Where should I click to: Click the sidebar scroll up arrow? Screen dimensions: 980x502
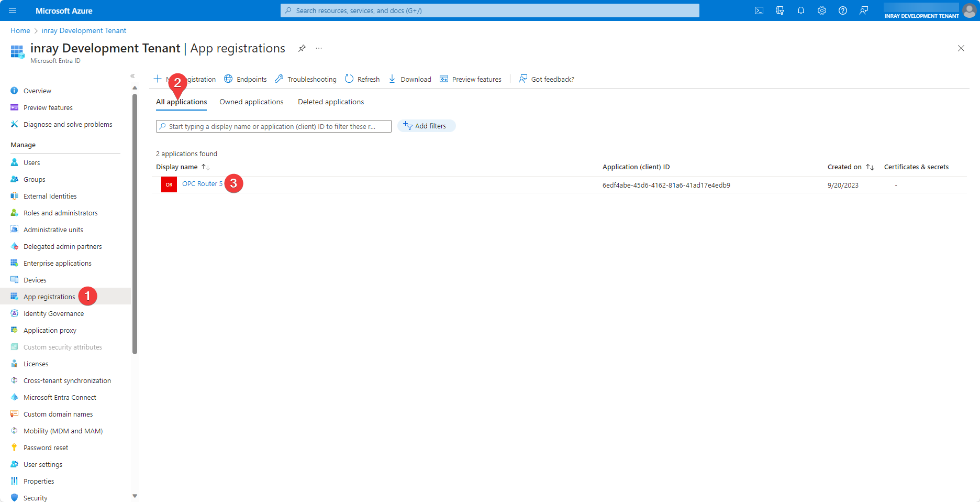135,88
